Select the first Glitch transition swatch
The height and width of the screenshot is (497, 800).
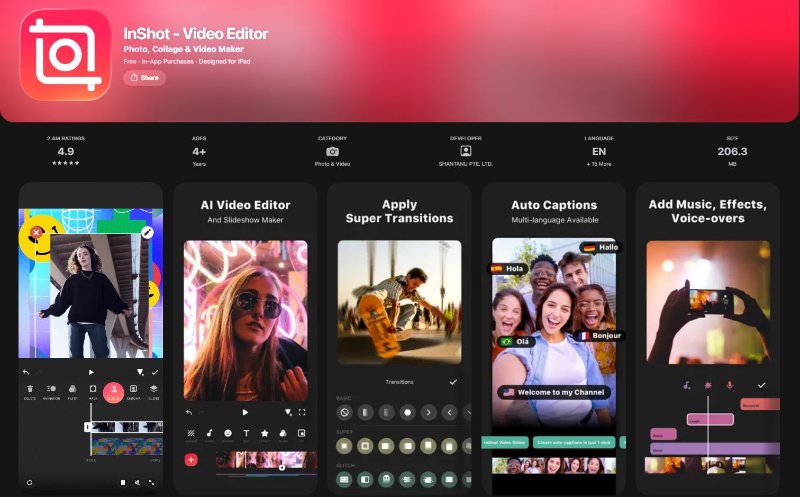point(344,480)
